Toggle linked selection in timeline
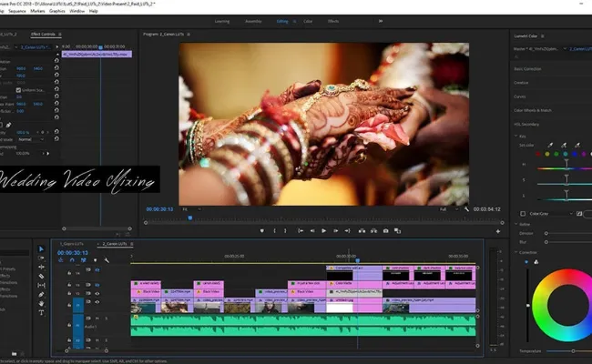592x364 pixels. point(84,260)
